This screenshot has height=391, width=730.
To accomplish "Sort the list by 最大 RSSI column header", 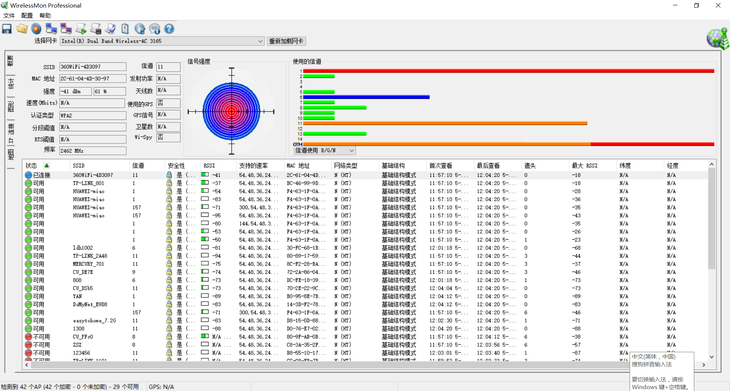I will (x=593, y=165).
